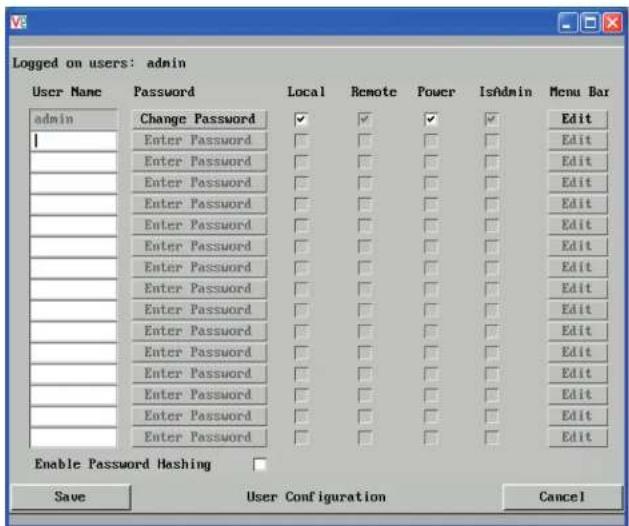Image resolution: width=629 pixels, height=526 pixels.
Task: Minimize the User Configuration window
Action: [567, 22]
